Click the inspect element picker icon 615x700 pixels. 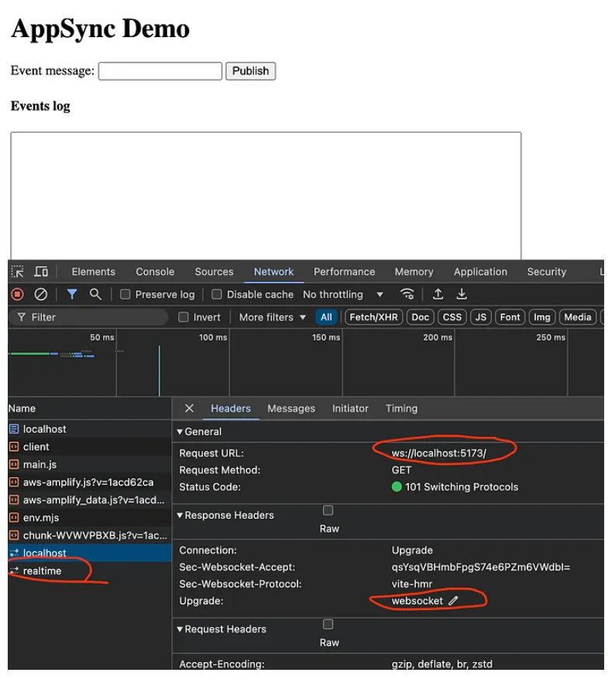coord(17,272)
